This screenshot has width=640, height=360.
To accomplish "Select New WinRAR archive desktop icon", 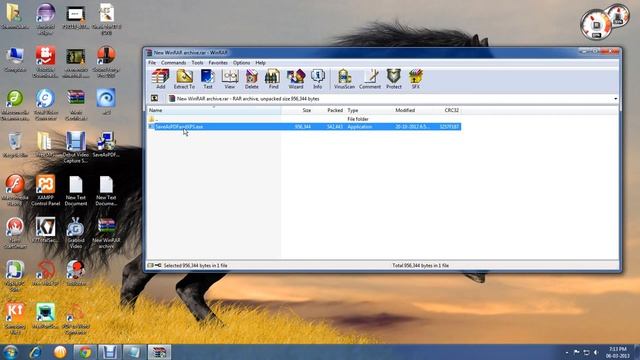I will coord(106,233).
